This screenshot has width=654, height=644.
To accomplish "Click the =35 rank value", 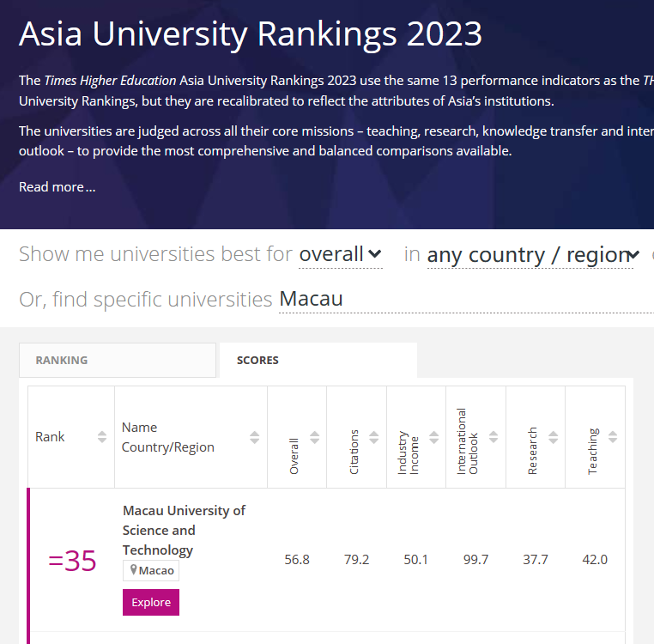I will point(73,561).
